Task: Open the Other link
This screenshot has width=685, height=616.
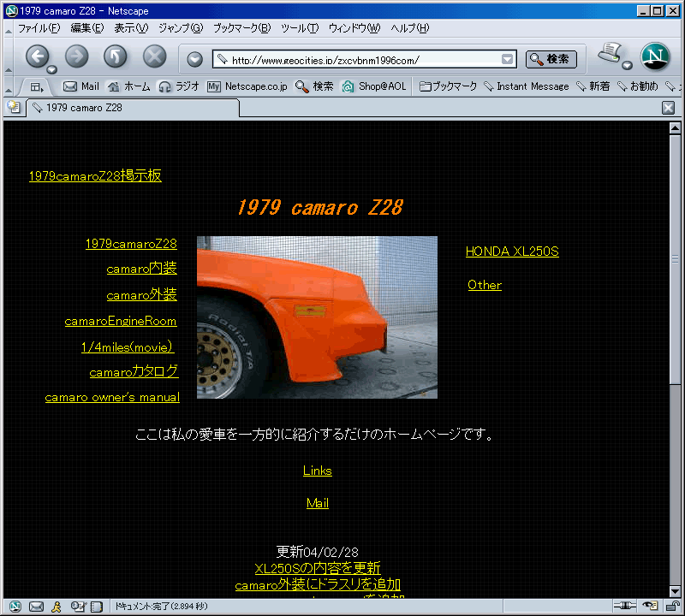Action: (x=485, y=285)
